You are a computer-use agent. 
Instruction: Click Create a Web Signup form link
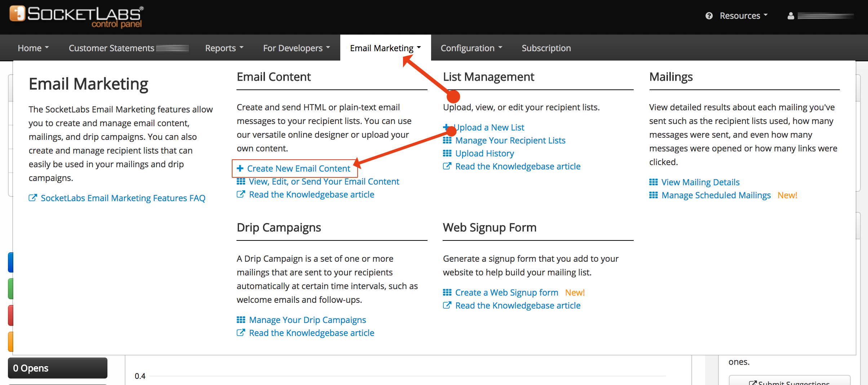point(506,292)
